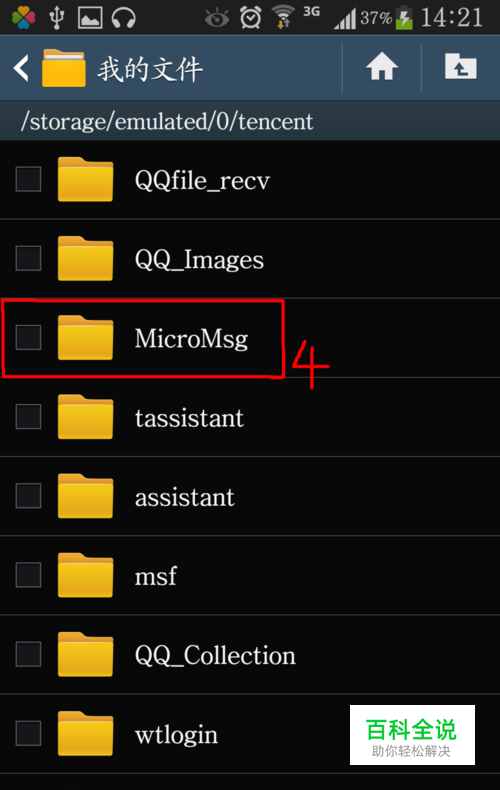Open the msf folder
The height and width of the screenshot is (790, 500).
[250, 575]
